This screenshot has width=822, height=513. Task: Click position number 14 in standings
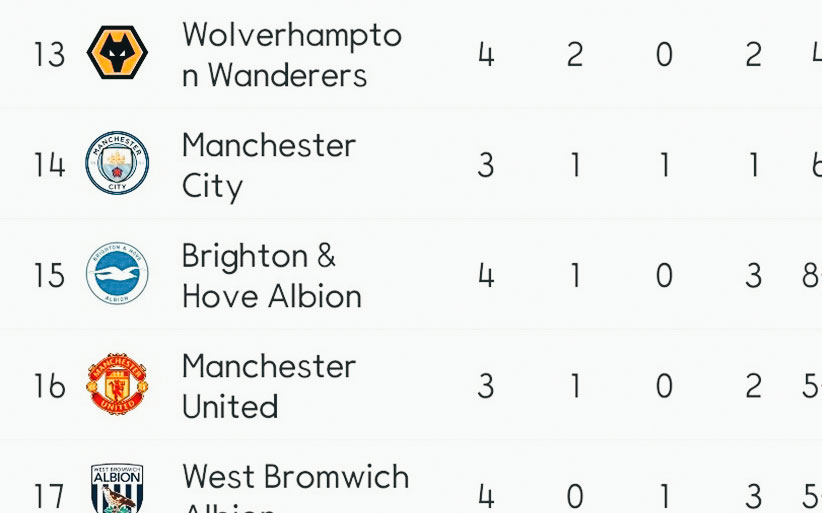(49, 165)
